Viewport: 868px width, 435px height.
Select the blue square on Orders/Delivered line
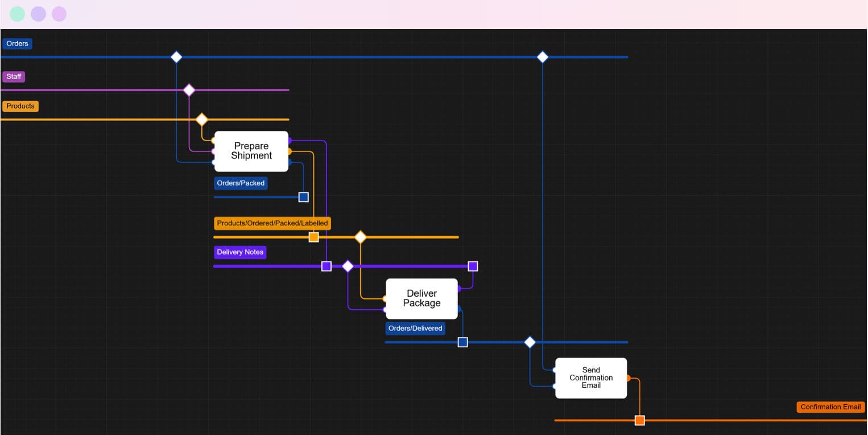(x=463, y=342)
